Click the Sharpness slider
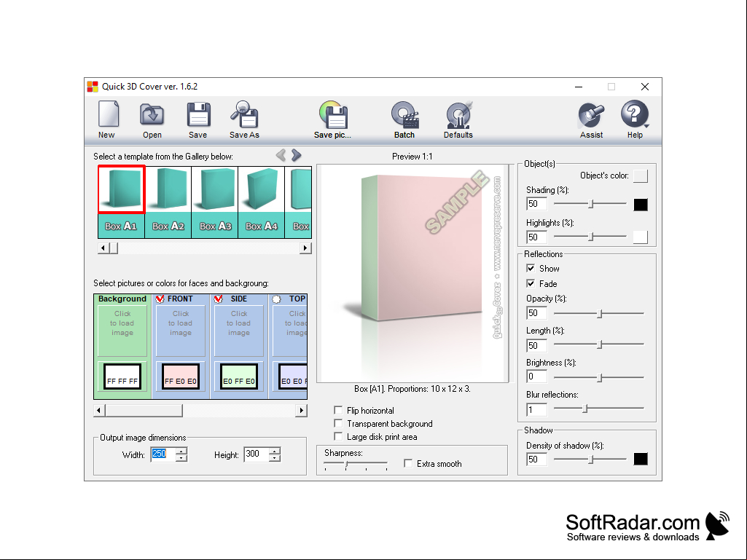The height and width of the screenshot is (560, 747). [356, 464]
